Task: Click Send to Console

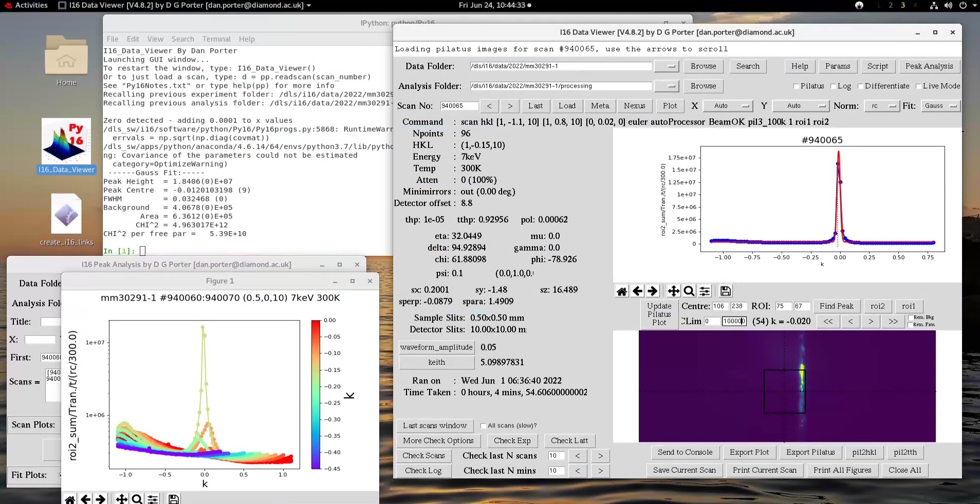Action: point(684,452)
